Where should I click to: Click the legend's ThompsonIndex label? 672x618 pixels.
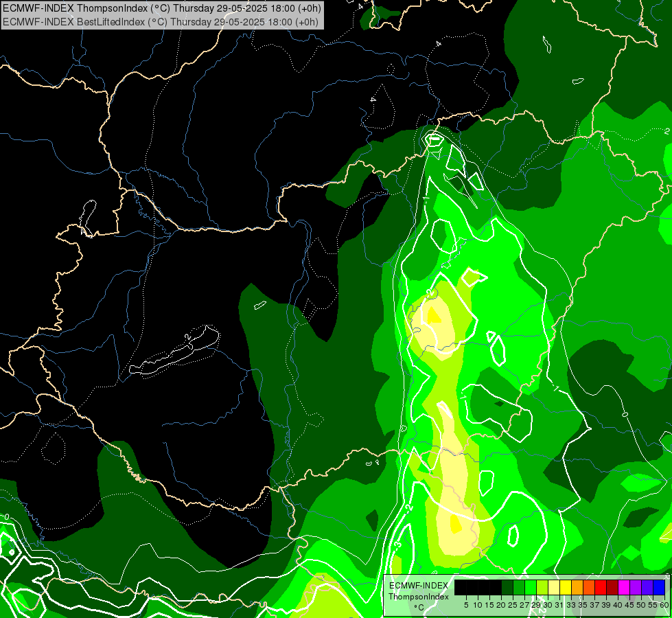click(419, 597)
